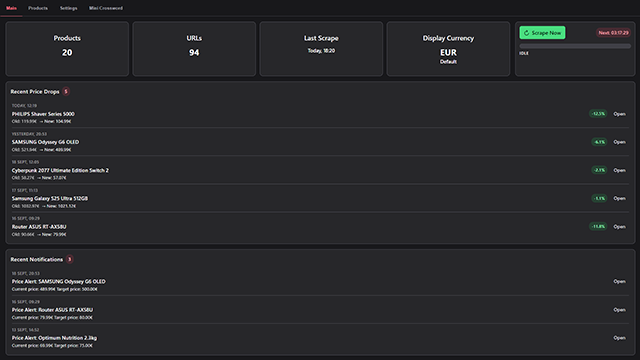Click the -1.1% badge for Galaxy S25 Ultra
The width and height of the screenshot is (640, 360).
coord(599,198)
